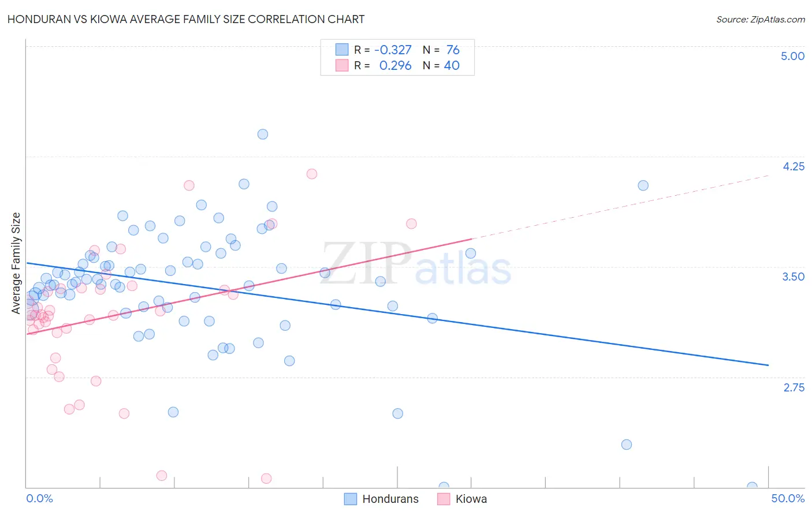This screenshot has width=812, height=515.
Task: Click the 5.00 y-axis tick label
Action: 792,56
